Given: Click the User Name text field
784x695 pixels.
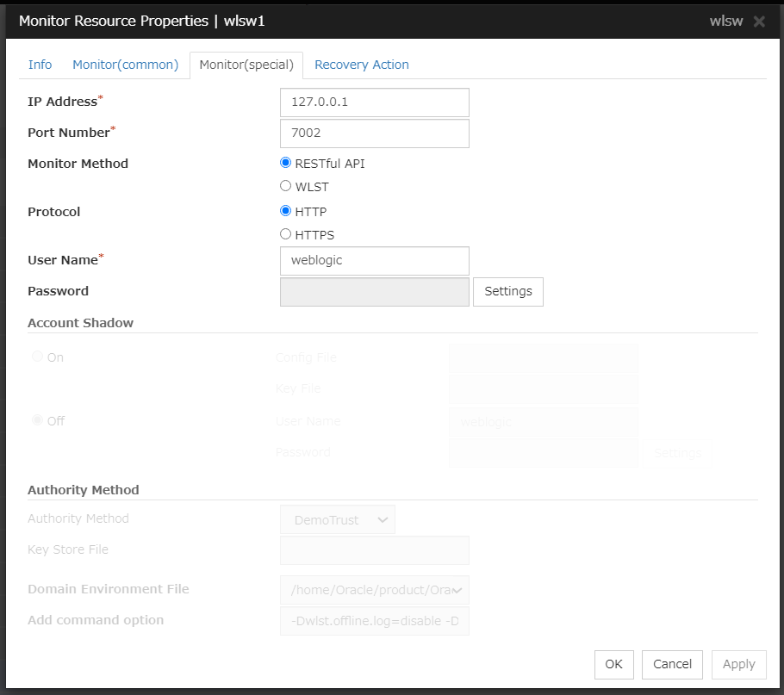Looking at the screenshot, I should pyautogui.click(x=374, y=261).
